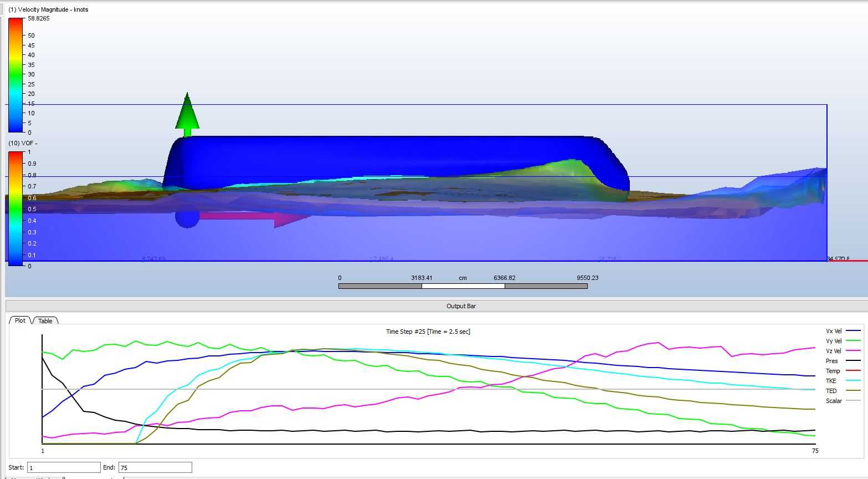Screen dimensions: 868x479
Task: Click the cm distance scale bar
Action: tap(463, 286)
